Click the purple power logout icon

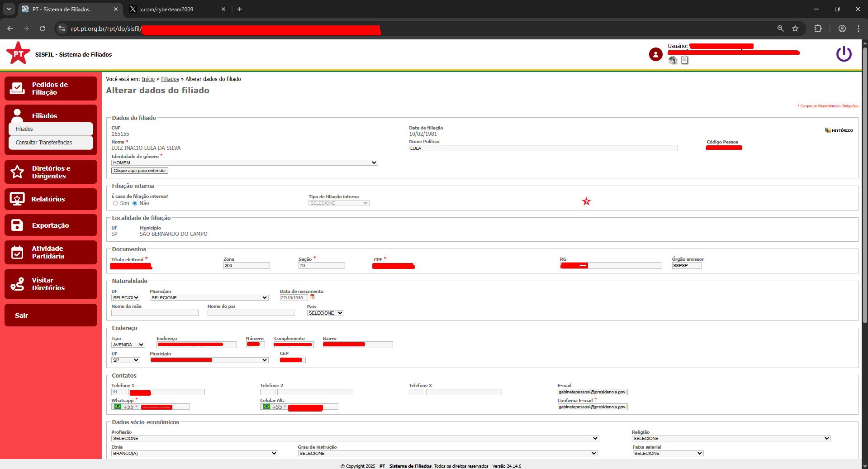[844, 54]
